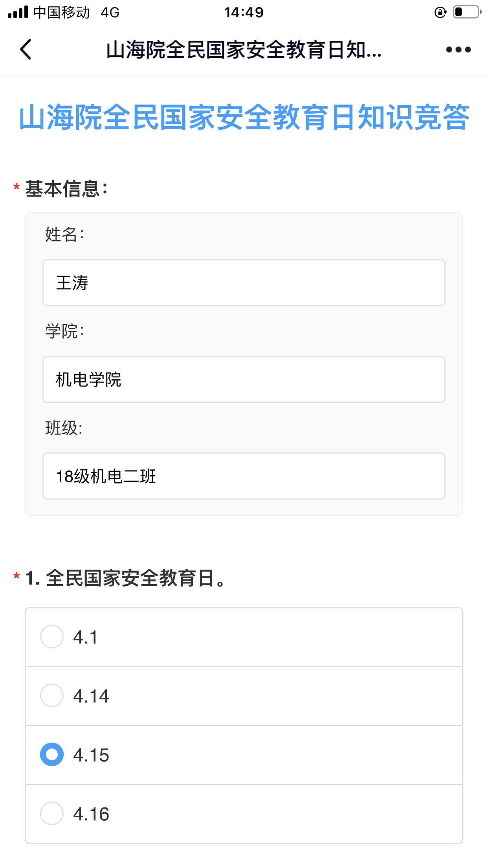The width and height of the screenshot is (488, 868).
Task: Tap the blue quiz heading 山海院全民国家安全教育日知识竞答
Action: point(244,117)
